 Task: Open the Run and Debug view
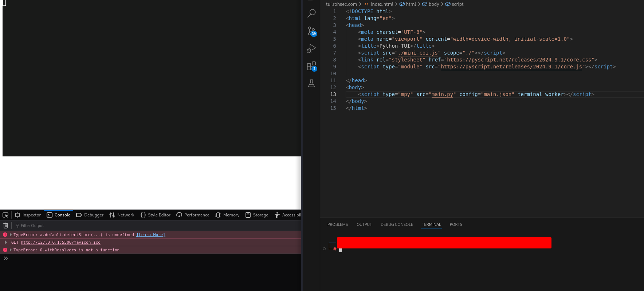(x=311, y=48)
